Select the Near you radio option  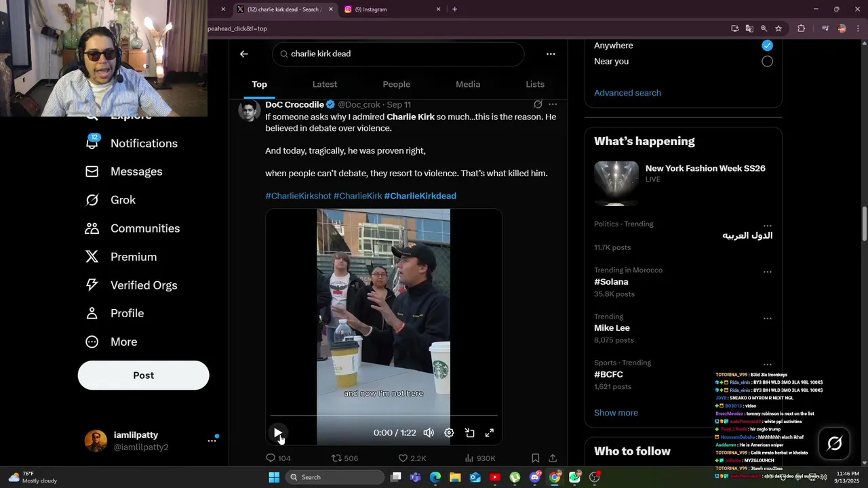click(x=767, y=61)
